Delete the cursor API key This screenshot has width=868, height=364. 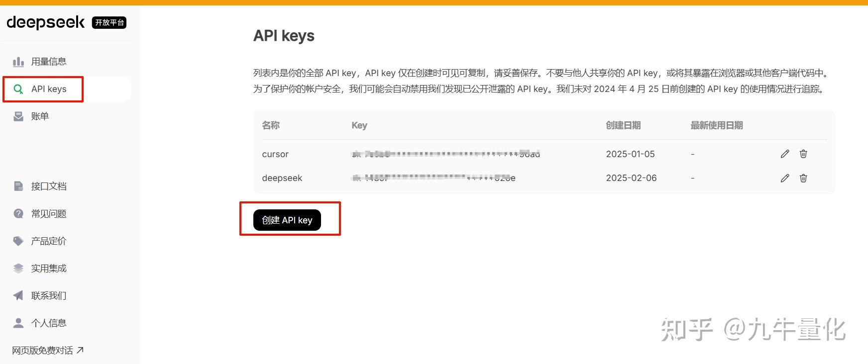tap(803, 154)
